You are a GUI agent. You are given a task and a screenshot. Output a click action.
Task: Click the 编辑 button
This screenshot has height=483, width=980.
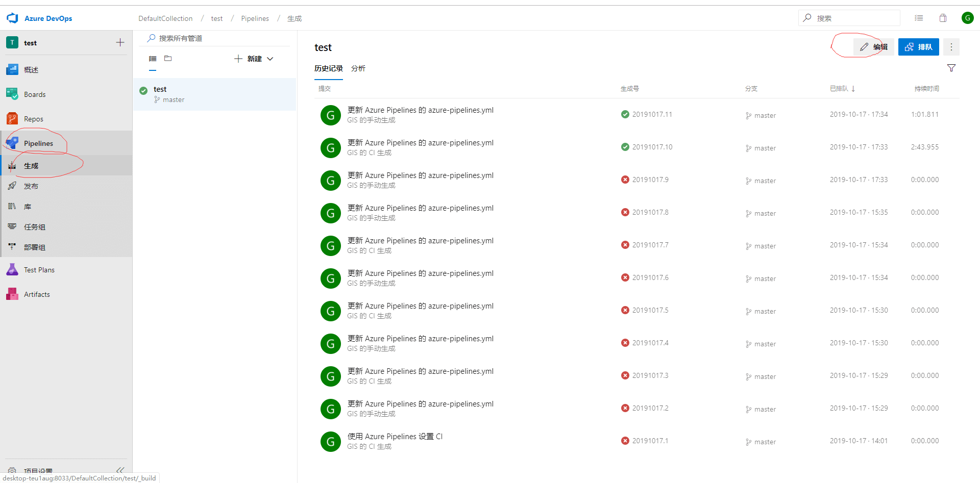point(874,47)
